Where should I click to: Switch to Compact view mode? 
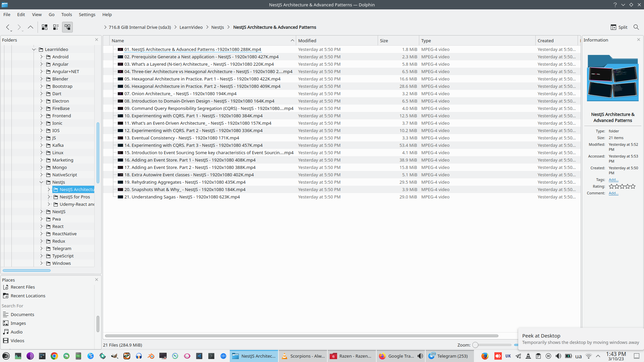(x=56, y=27)
